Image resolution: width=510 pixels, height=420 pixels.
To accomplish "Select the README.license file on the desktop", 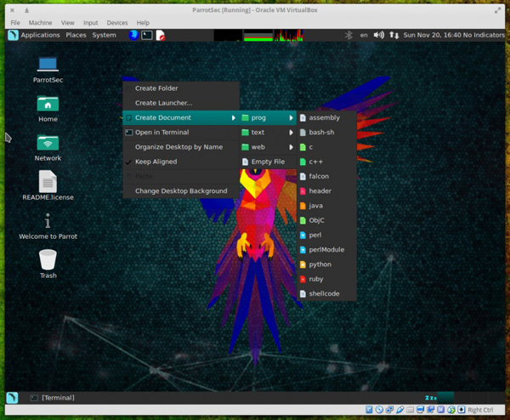I will point(48,185).
